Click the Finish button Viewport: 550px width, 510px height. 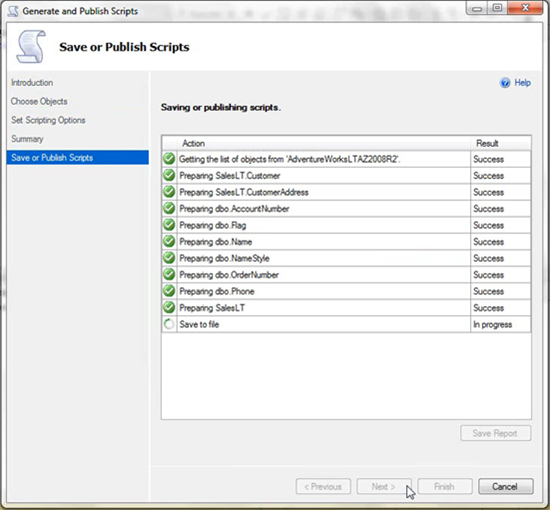pyautogui.click(x=444, y=486)
